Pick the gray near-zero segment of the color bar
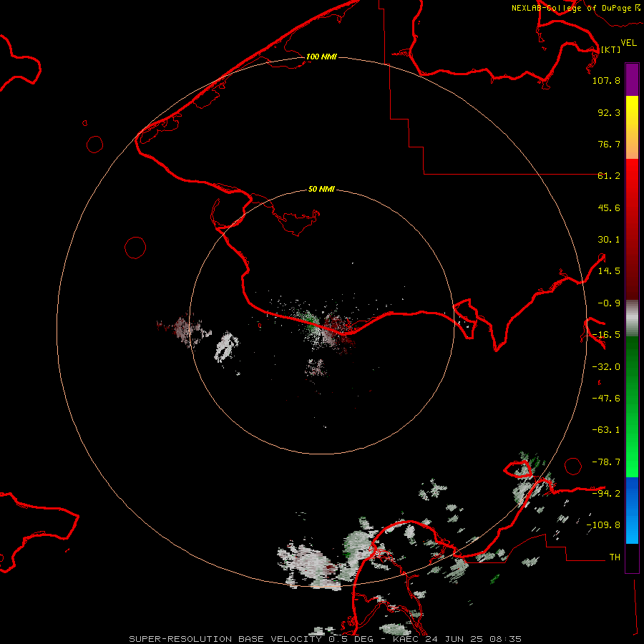 click(x=632, y=318)
